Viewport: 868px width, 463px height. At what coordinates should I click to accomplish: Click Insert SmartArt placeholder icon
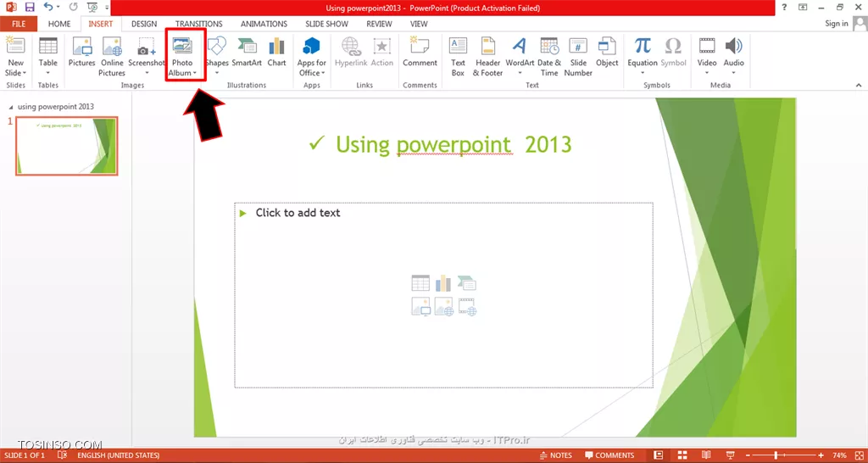[x=467, y=283]
